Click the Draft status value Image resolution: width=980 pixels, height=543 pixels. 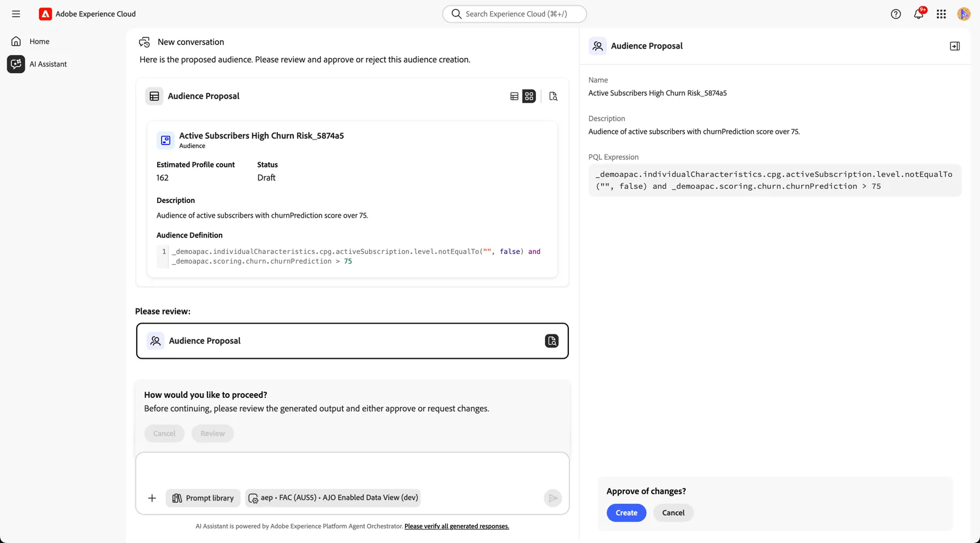(267, 178)
